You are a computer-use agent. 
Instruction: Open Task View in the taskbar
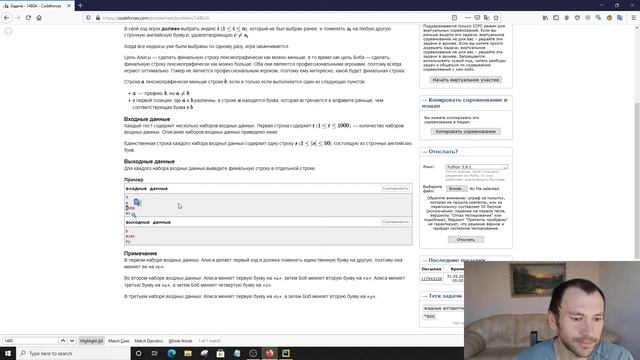(x=155, y=353)
